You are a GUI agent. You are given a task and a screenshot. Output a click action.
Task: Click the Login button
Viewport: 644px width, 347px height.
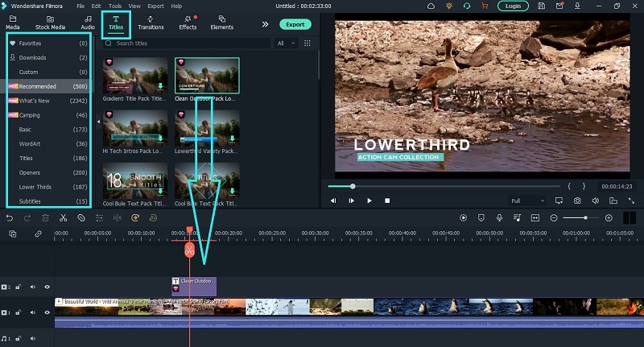[x=513, y=6]
